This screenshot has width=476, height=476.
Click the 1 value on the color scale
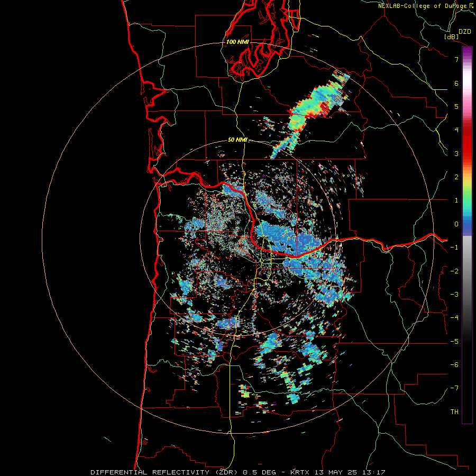pyautogui.click(x=456, y=200)
